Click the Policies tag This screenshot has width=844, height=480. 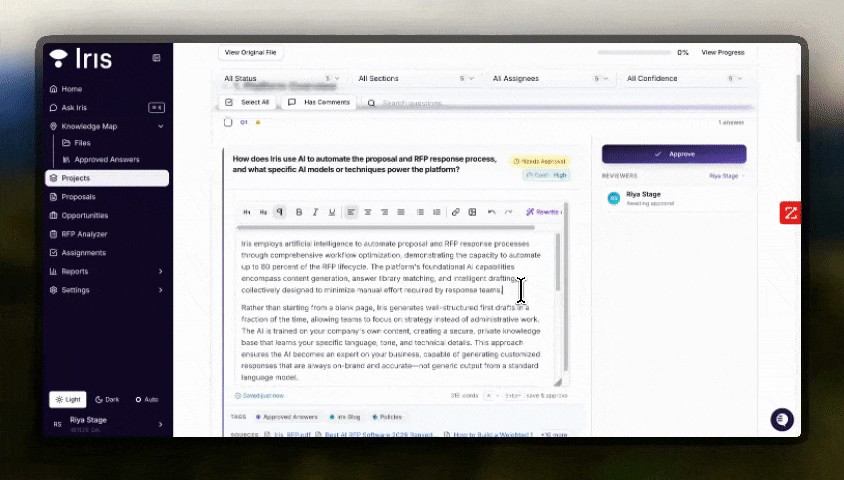pos(388,417)
